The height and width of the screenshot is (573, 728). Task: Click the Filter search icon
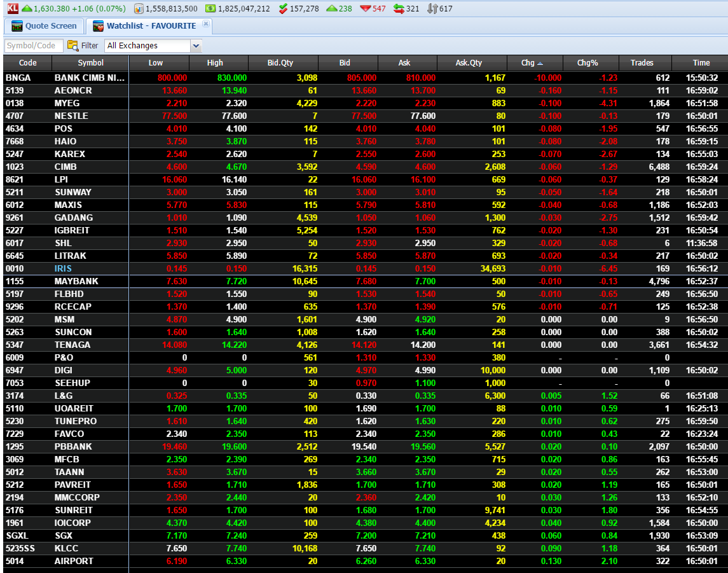[x=73, y=45]
